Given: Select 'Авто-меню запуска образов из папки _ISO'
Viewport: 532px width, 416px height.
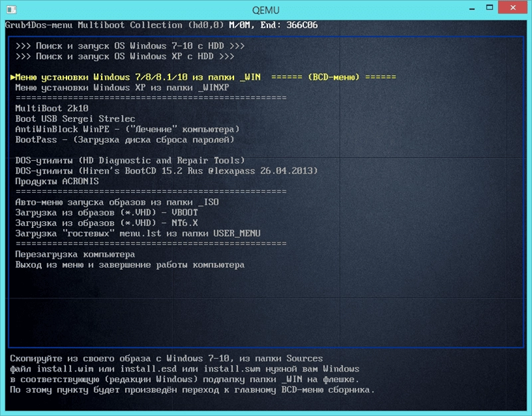Looking at the screenshot, I should [117, 202].
